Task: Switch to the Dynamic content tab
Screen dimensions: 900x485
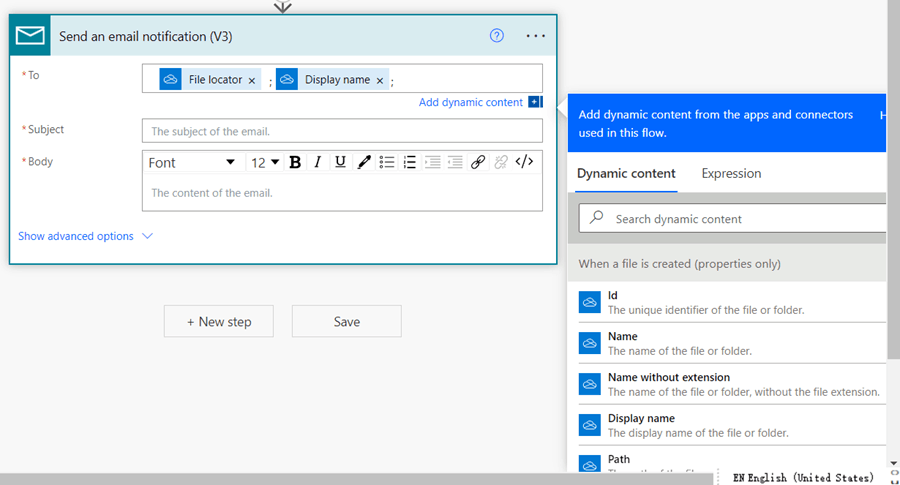Action: 626,173
